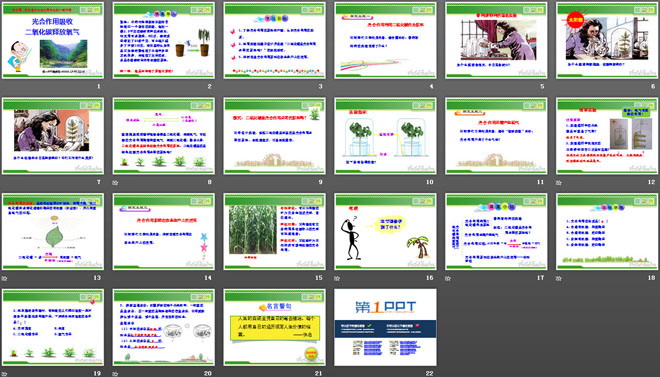Click slide number label '21'
Image resolution: width=660 pixels, height=377 pixels.
[x=319, y=373]
